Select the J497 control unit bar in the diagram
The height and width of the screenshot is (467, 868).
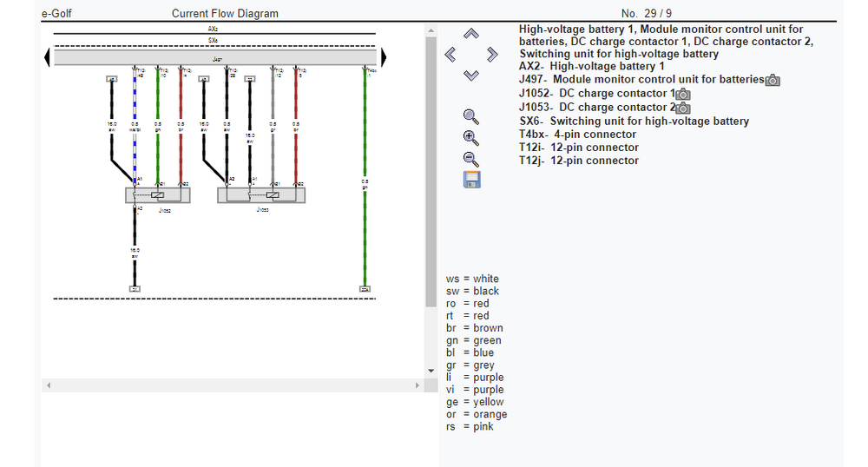215,58
